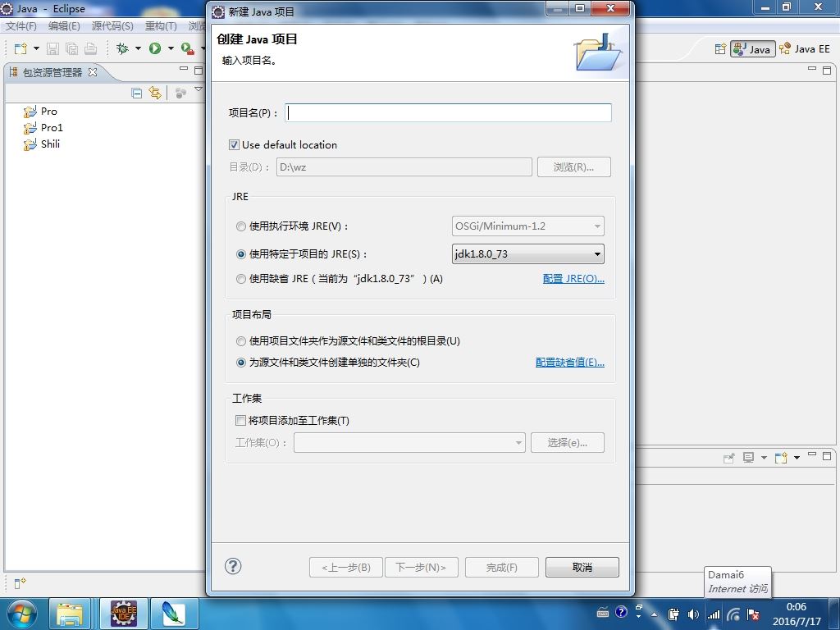Click the Run External Tools icon

pyautogui.click(x=188, y=48)
